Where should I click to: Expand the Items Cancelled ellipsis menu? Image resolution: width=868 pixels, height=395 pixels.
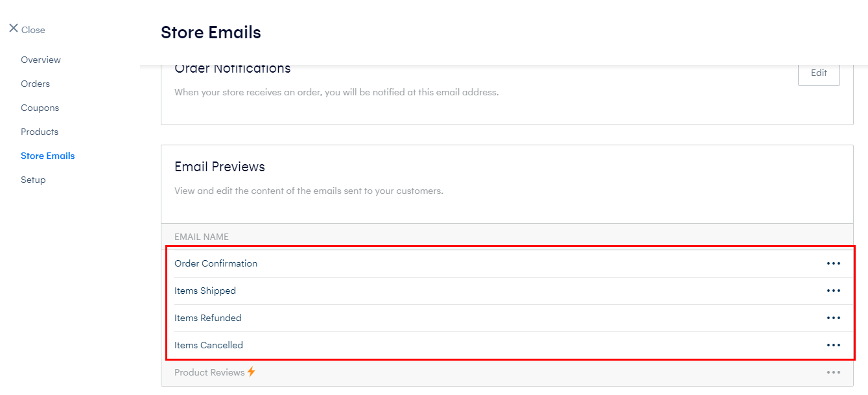[833, 345]
